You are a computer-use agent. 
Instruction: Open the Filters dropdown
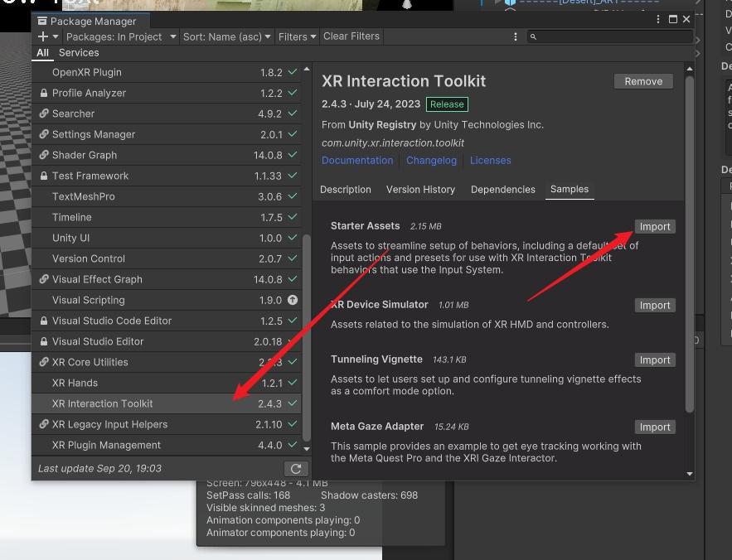[297, 36]
